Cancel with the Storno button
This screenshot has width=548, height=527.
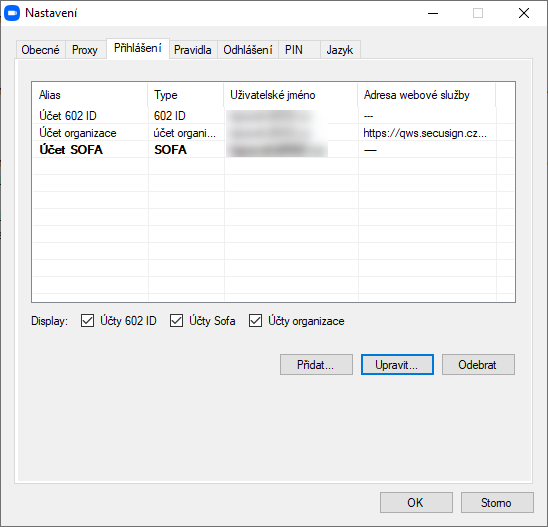(497, 503)
